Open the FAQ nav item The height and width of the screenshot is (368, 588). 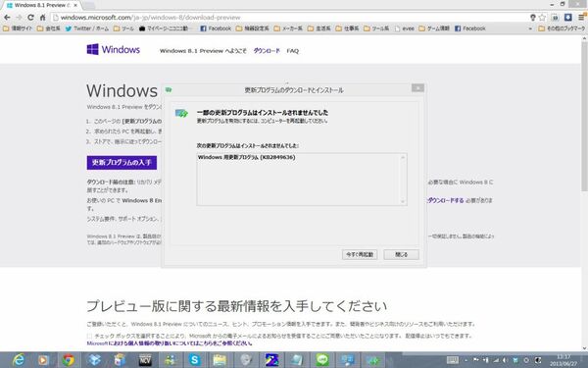coord(292,51)
